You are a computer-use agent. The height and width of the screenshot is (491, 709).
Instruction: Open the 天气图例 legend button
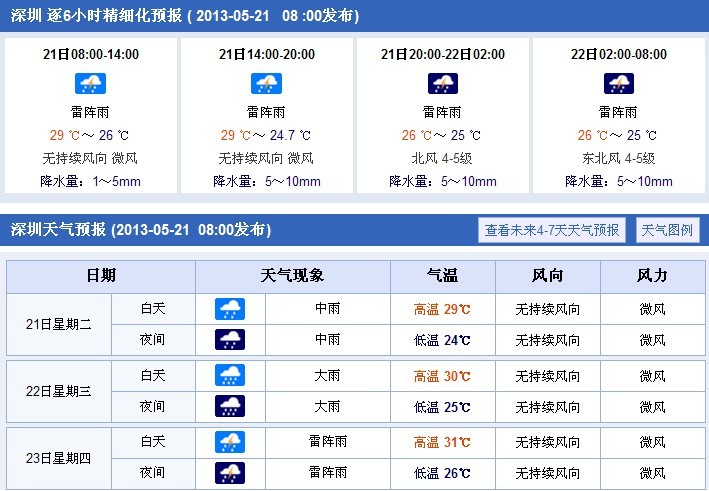point(667,230)
